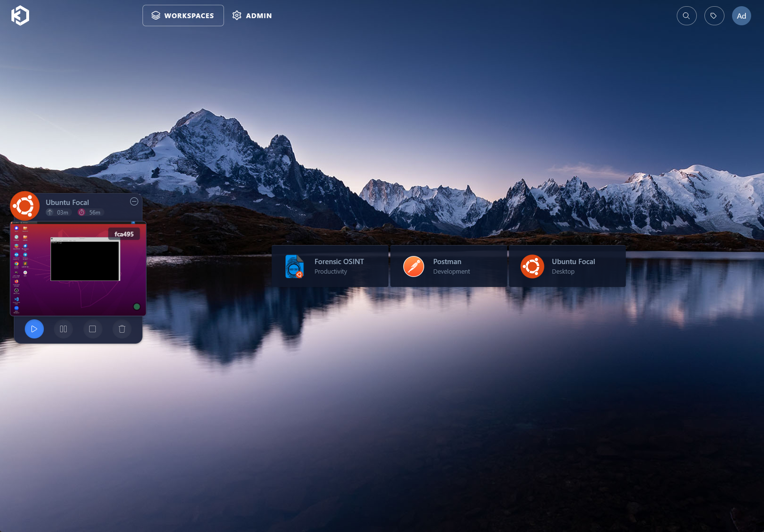Click the Ubuntu logo on active session
This screenshot has height=532, width=764.
click(x=25, y=206)
